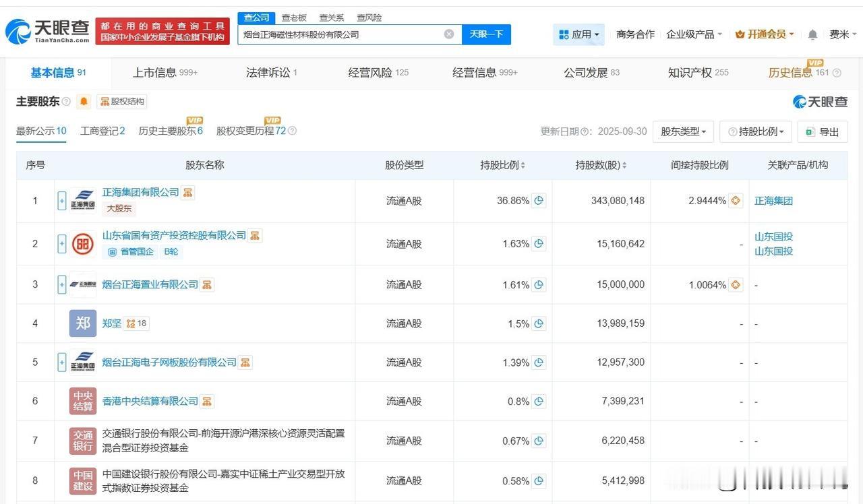Open the 应用 dropdown menu
The width and height of the screenshot is (863, 504).
(x=578, y=34)
